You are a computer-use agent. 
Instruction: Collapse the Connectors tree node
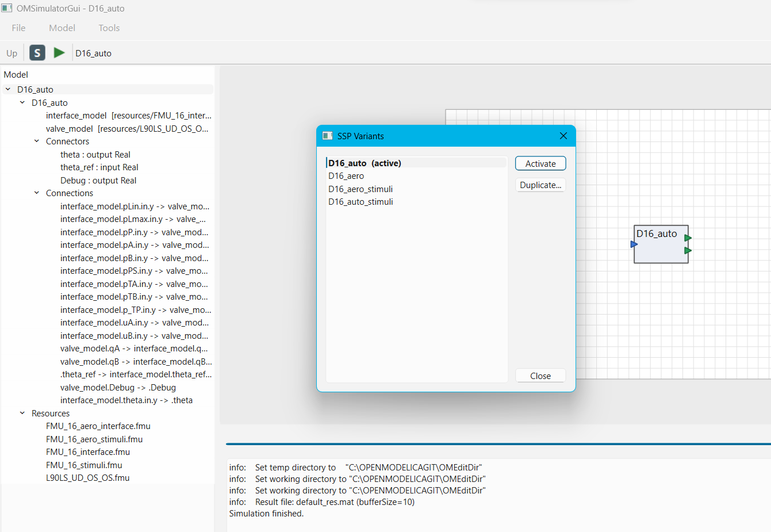pos(37,141)
